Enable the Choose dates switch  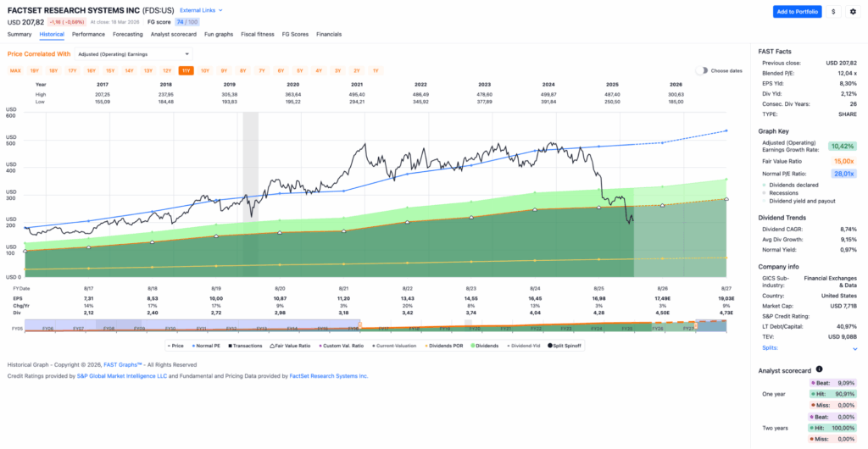click(702, 70)
